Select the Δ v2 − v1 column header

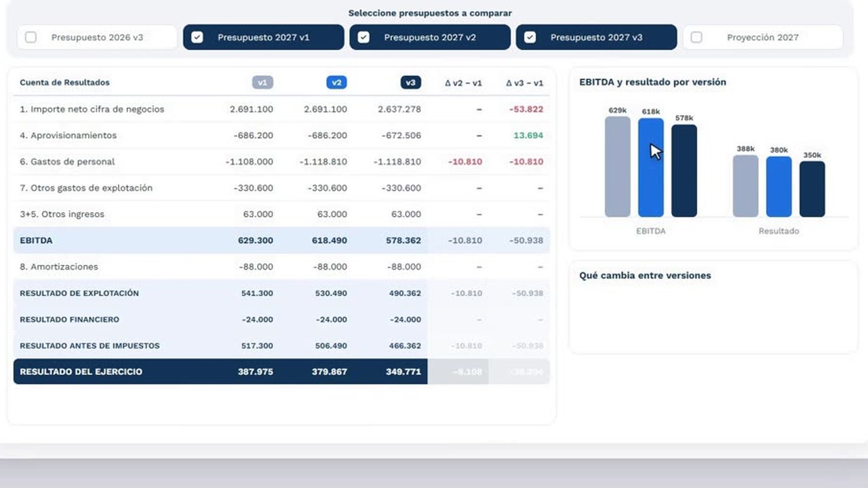coord(463,83)
